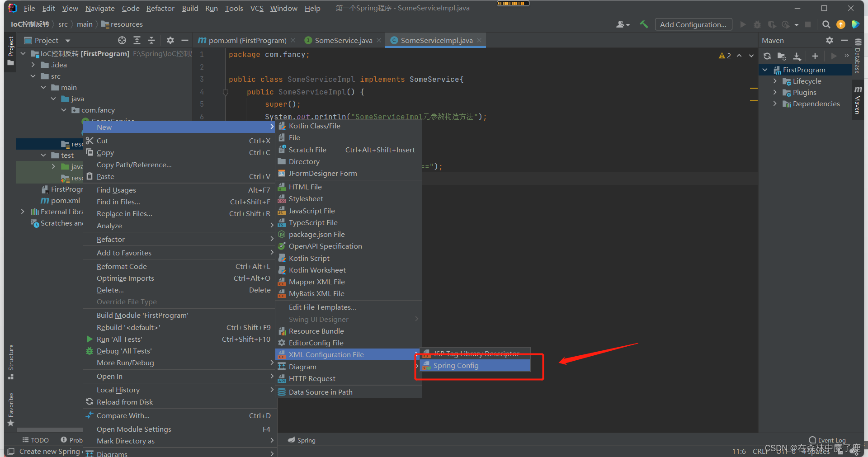Choose Edit File Templates option

(349, 307)
